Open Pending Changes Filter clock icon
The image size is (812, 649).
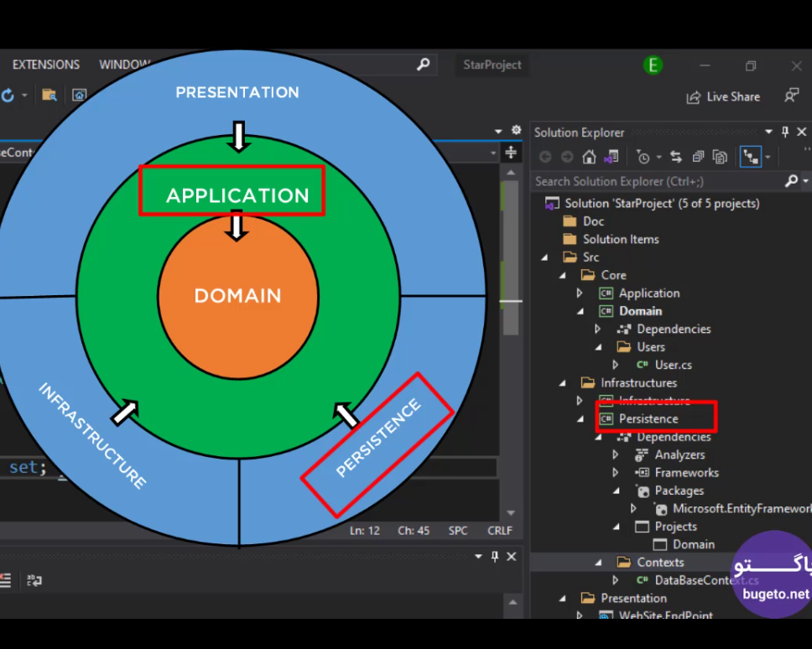(643, 156)
